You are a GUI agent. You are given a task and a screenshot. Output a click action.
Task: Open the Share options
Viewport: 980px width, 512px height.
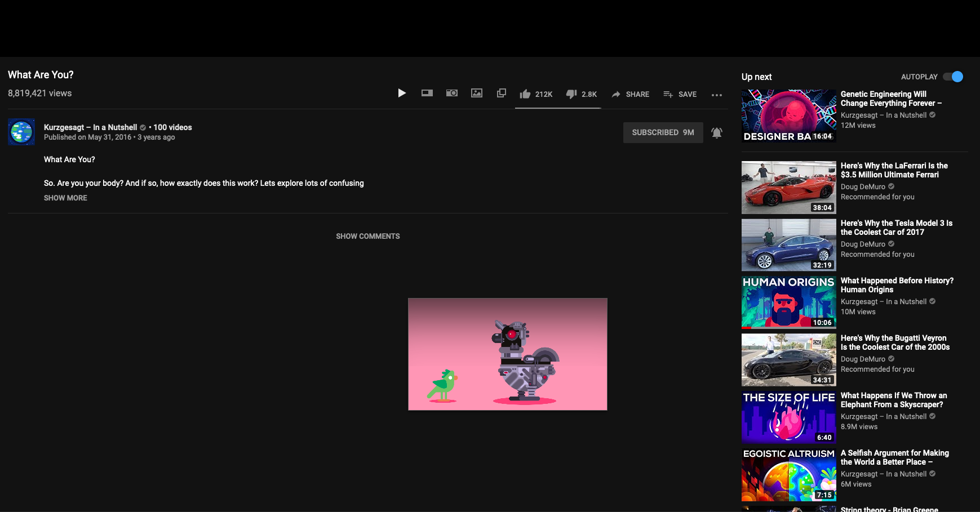point(630,94)
